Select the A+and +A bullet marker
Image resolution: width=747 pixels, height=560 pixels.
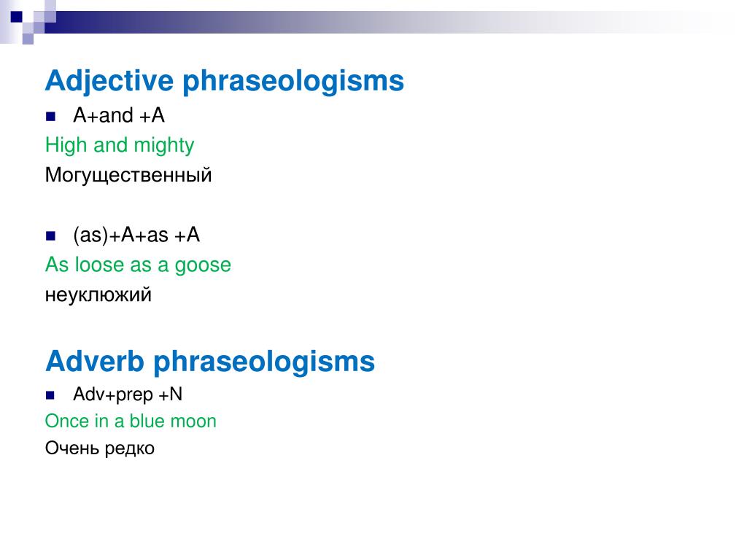(50, 116)
